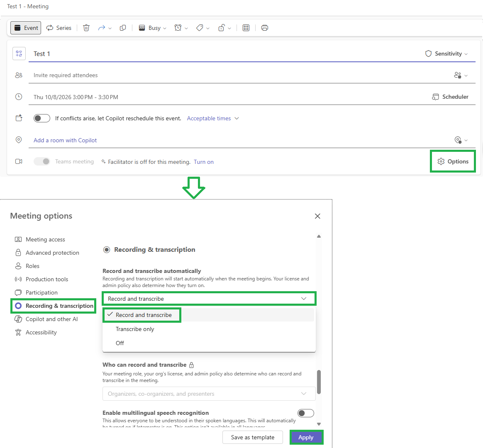Viewport: 483px width, 448px height.
Task: Click the private lock icon
Action: [221, 28]
